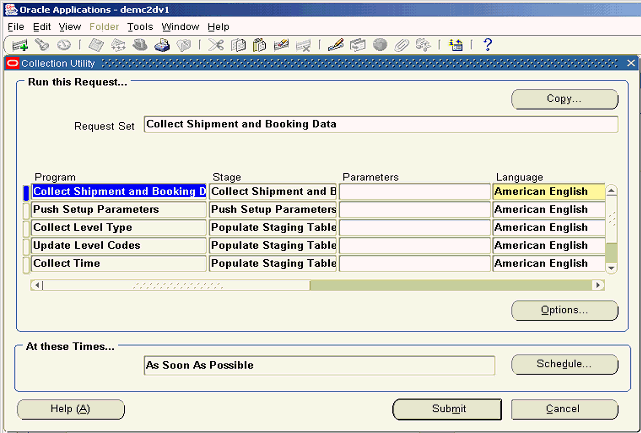Select Collect Time program cell
This screenshot has height=433, width=641.
119,263
